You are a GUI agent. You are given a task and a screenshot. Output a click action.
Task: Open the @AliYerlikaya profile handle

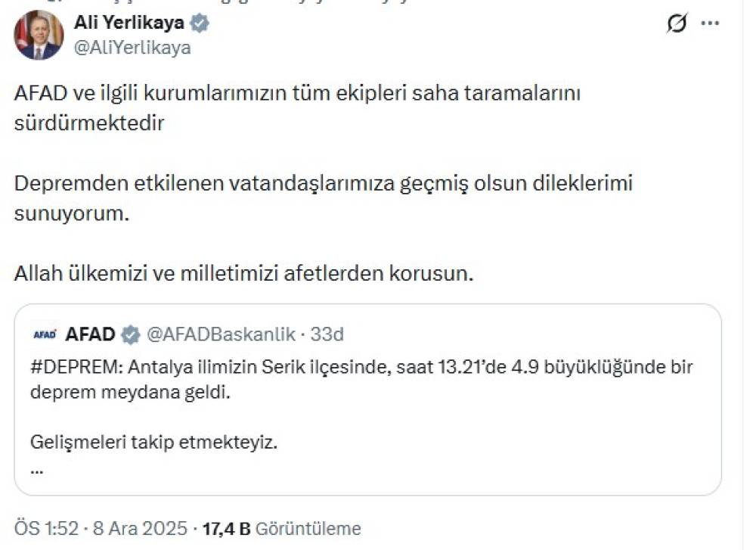(x=133, y=46)
